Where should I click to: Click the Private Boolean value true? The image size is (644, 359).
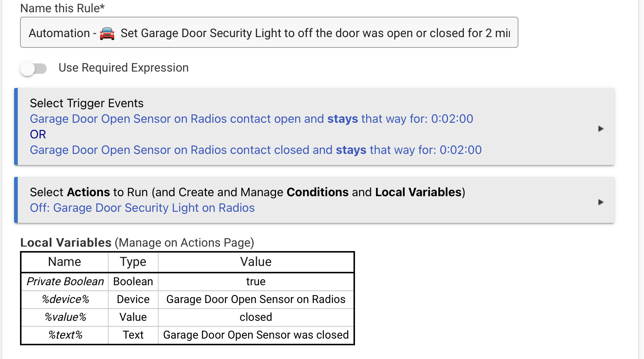(256, 281)
